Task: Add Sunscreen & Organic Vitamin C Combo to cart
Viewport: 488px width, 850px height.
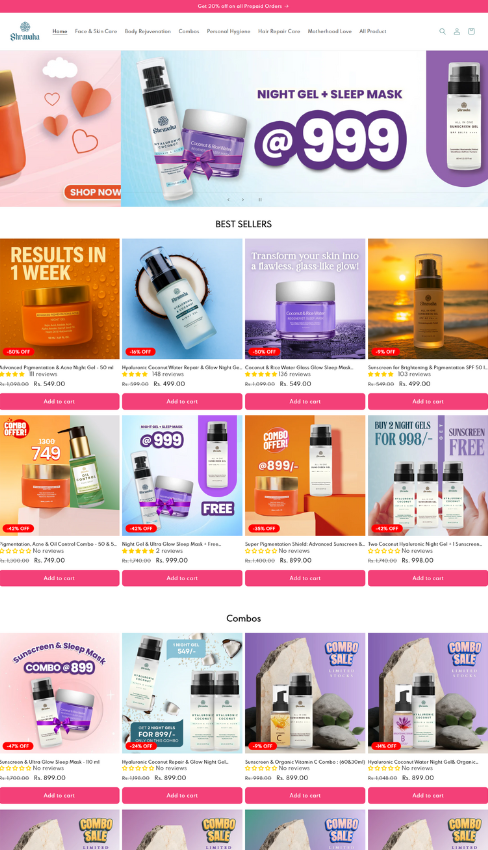Action: [305, 795]
